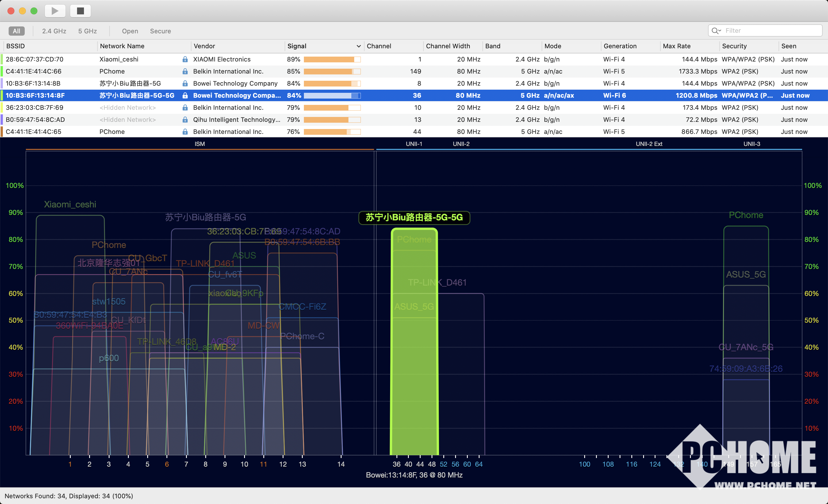The height and width of the screenshot is (504, 828).
Task: Show only Open networks
Action: click(130, 31)
